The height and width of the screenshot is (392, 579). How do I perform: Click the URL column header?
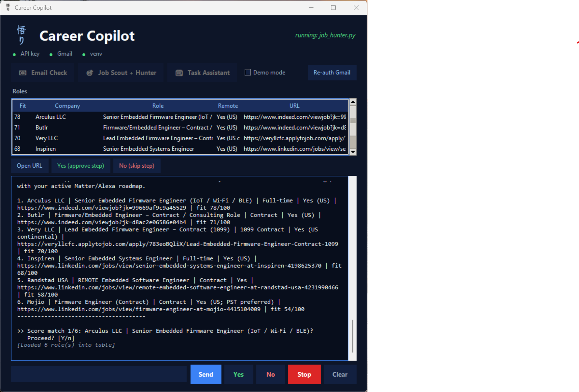[x=294, y=106]
